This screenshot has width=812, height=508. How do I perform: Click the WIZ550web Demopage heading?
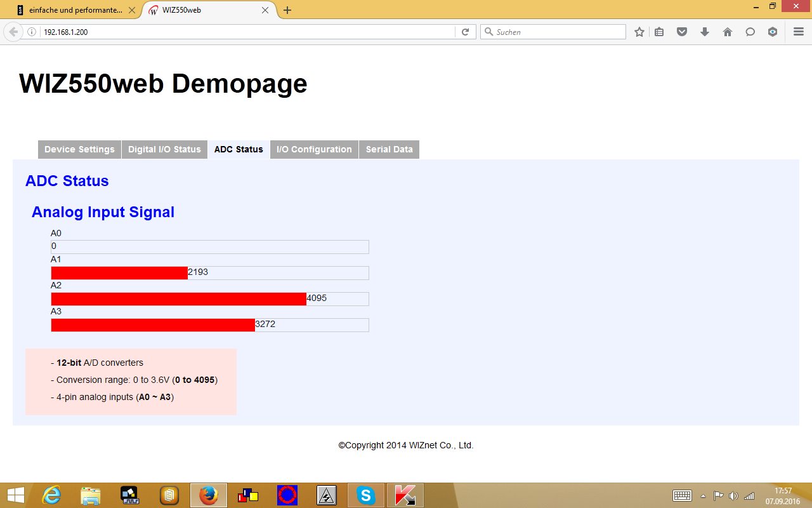click(x=163, y=83)
